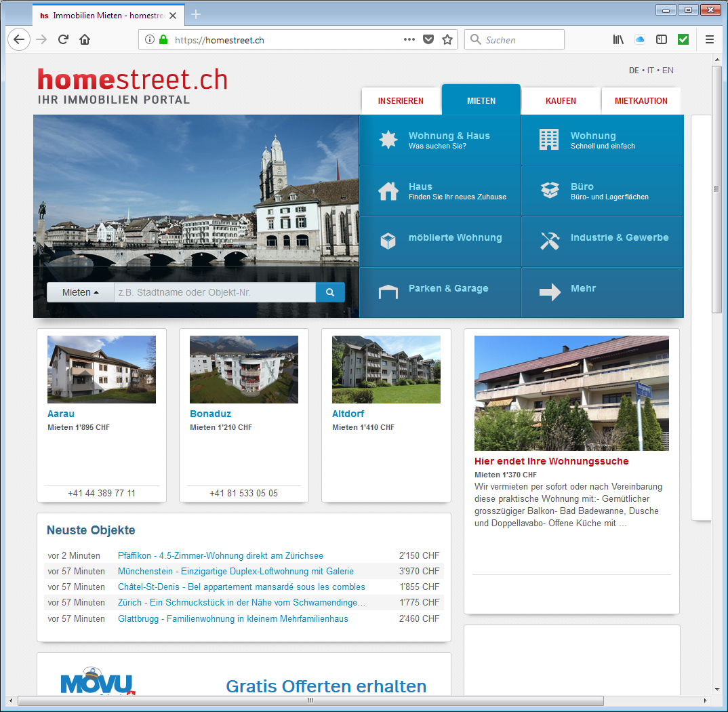The image size is (728, 712).
Task: Switch to the KAUFEN tab
Action: [x=561, y=101]
